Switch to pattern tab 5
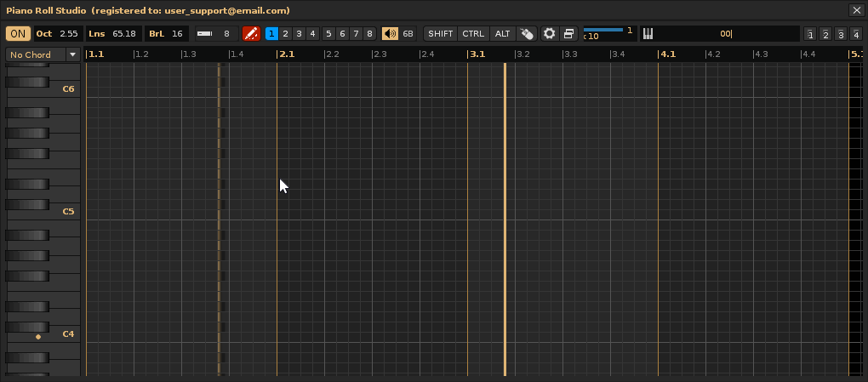The image size is (868, 382). point(329,34)
